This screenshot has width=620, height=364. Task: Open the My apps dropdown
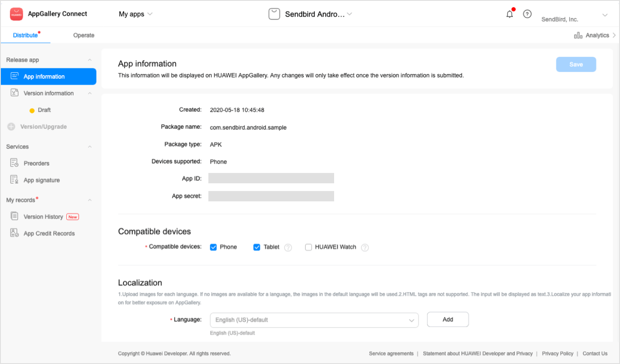136,14
